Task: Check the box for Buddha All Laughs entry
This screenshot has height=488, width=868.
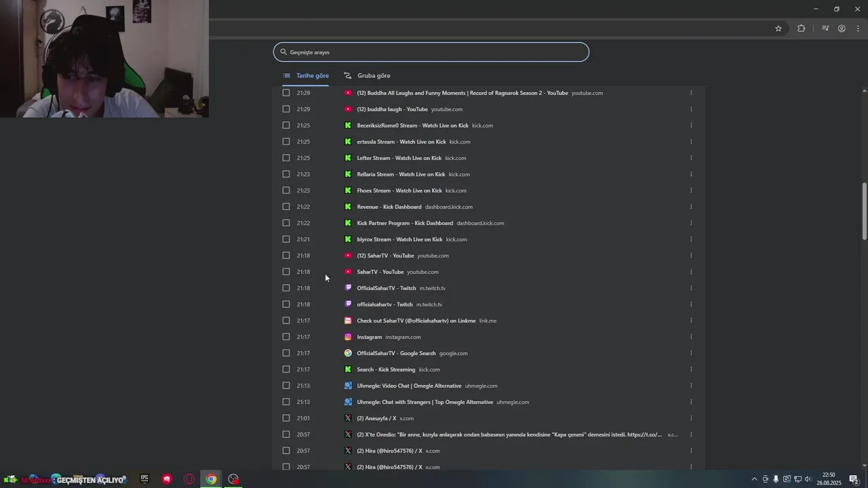Action: pos(286,93)
